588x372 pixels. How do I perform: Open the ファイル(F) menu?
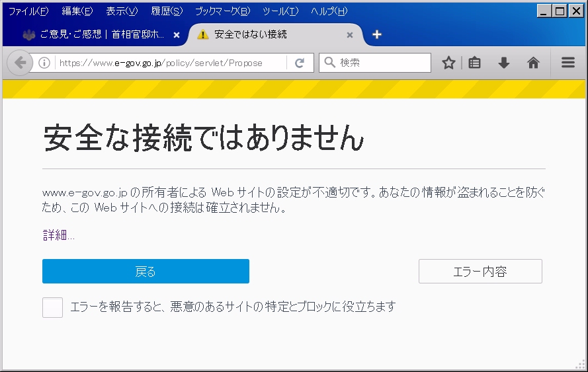pos(28,11)
